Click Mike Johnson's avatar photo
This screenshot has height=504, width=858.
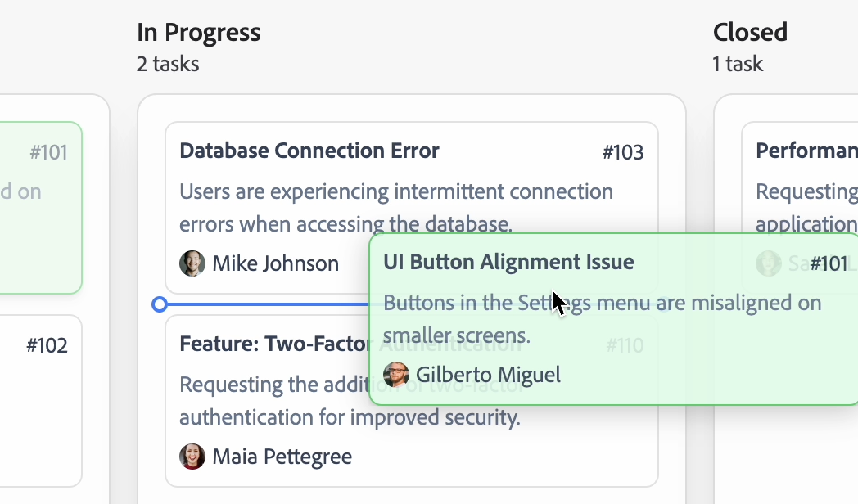click(x=192, y=263)
